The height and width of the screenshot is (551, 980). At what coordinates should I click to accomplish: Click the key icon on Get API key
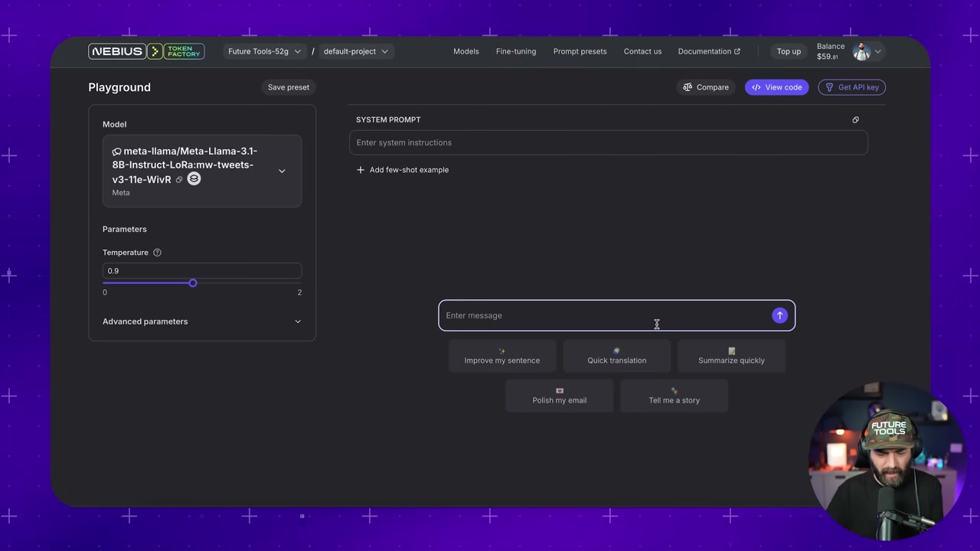coord(829,87)
